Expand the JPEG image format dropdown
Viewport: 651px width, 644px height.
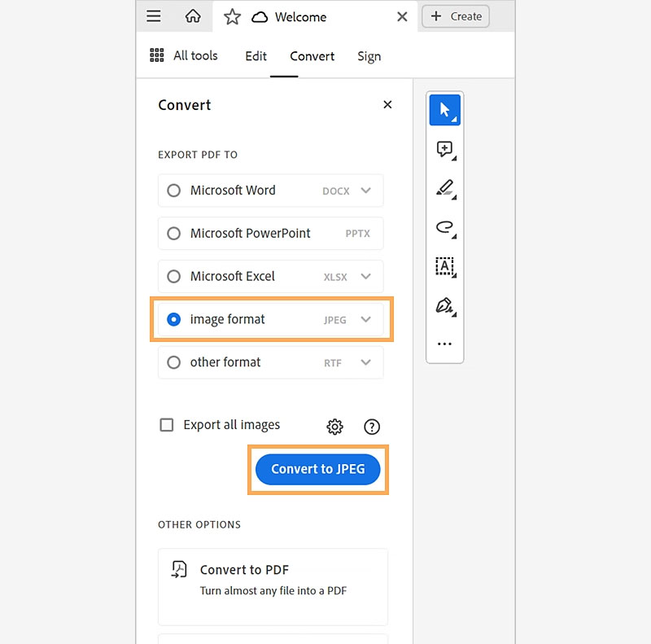[366, 320]
